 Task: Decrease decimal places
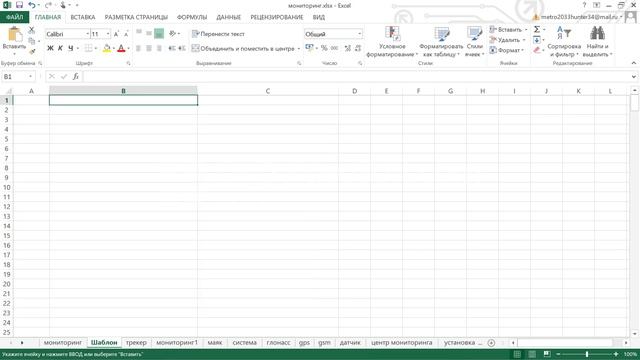358,48
